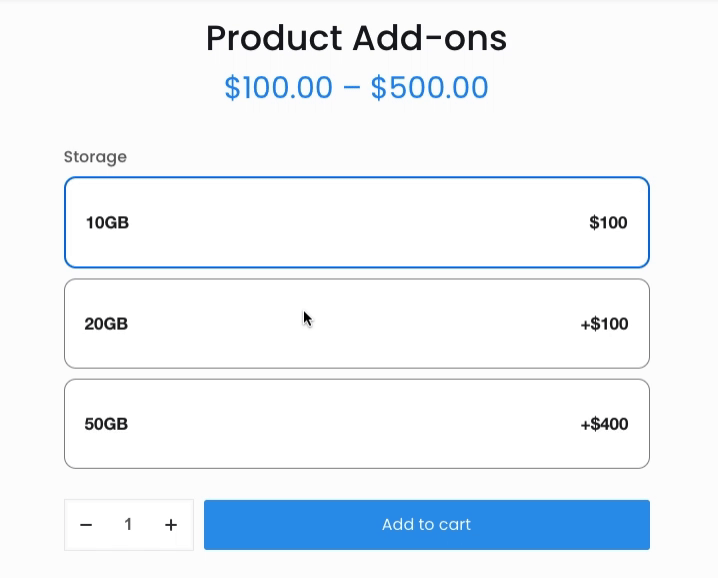Click empty middle area of 20GB card
This screenshot has width=718, height=578.
click(400, 324)
